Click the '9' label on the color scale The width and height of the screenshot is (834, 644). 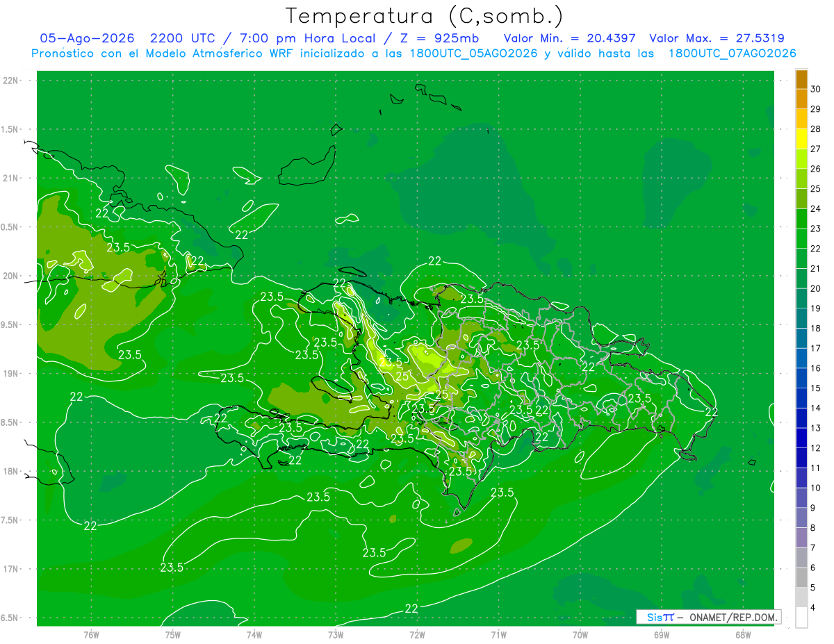(814, 508)
